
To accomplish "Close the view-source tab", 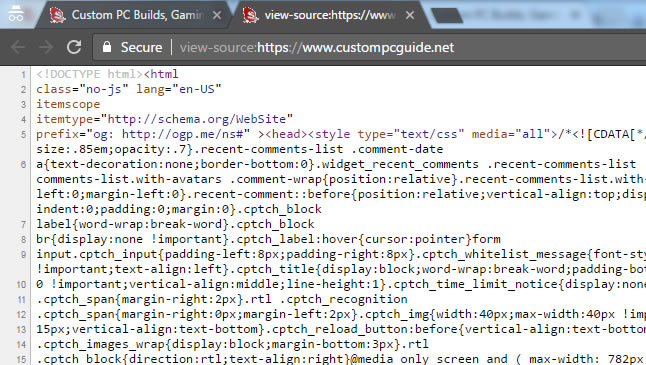I will click(410, 15).
